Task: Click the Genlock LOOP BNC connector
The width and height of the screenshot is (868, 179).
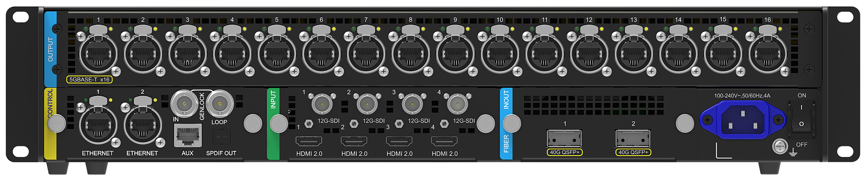Action: point(220,104)
